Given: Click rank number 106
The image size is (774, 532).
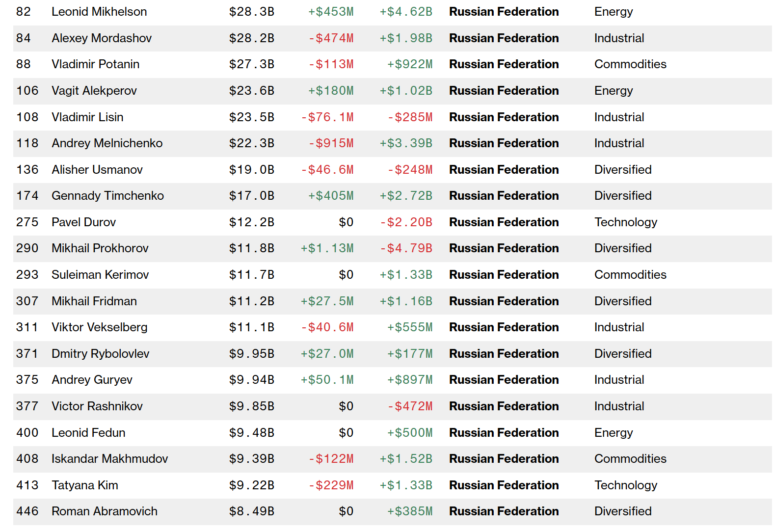Looking at the screenshot, I should [27, 91].
